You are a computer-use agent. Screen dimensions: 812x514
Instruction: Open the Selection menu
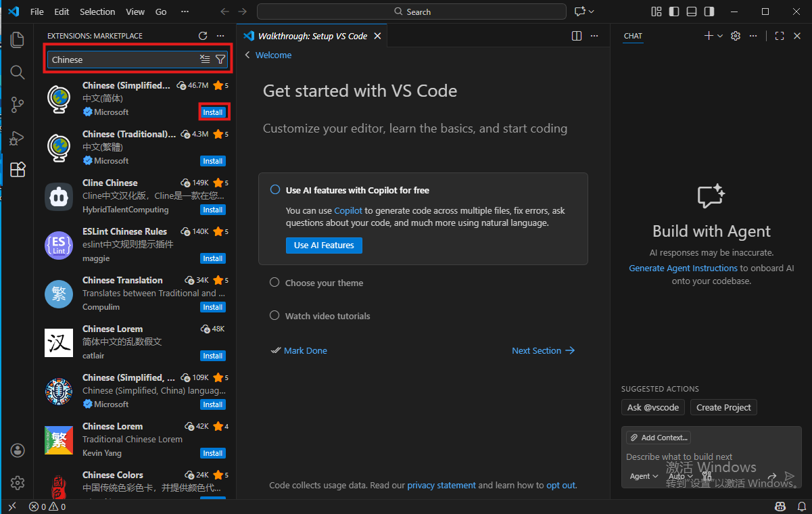tap(97, 11)
